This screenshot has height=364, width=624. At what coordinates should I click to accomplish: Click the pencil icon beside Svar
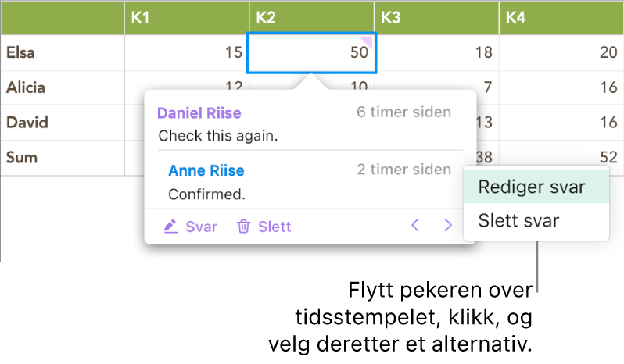point(170,227)
